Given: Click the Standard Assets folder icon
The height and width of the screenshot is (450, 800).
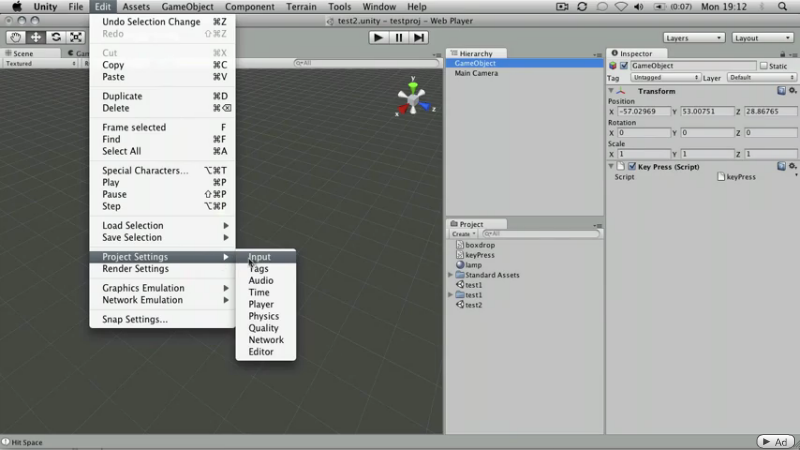Looking at the screenshot, I should pos(460,274).
